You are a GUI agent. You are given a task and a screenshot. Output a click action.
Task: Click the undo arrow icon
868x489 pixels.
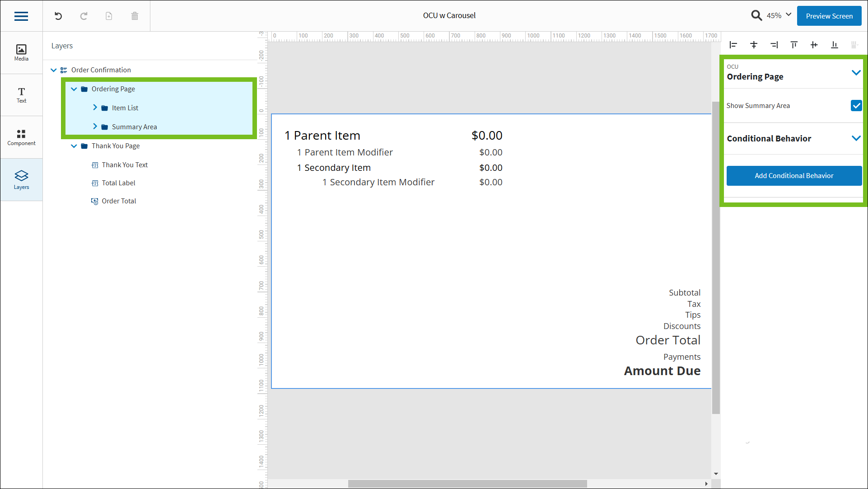[58, 16]
